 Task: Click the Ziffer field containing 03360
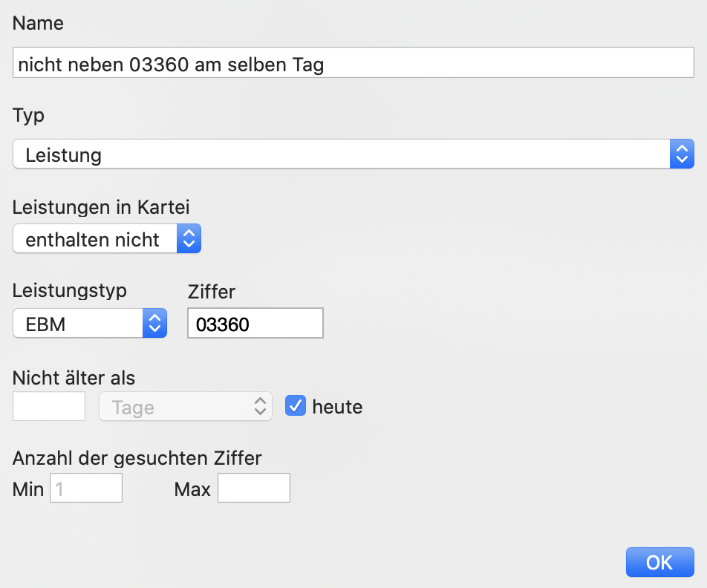point(255,323)
